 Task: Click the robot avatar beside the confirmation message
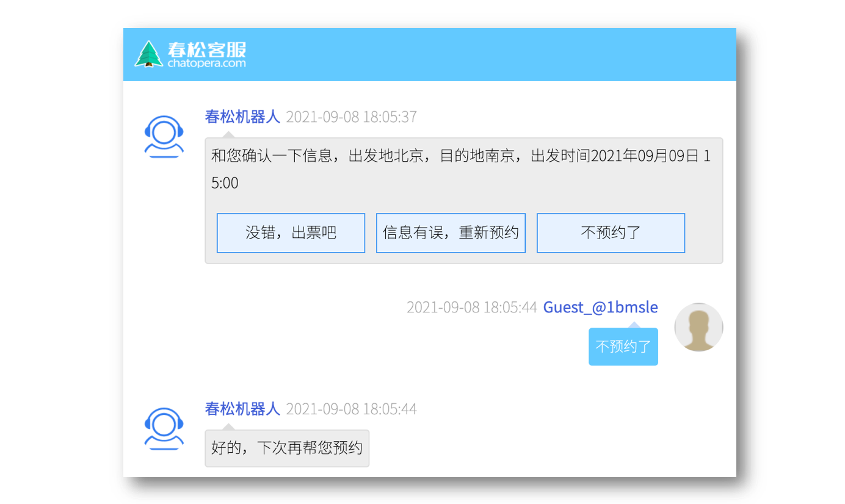click(164, 136)
